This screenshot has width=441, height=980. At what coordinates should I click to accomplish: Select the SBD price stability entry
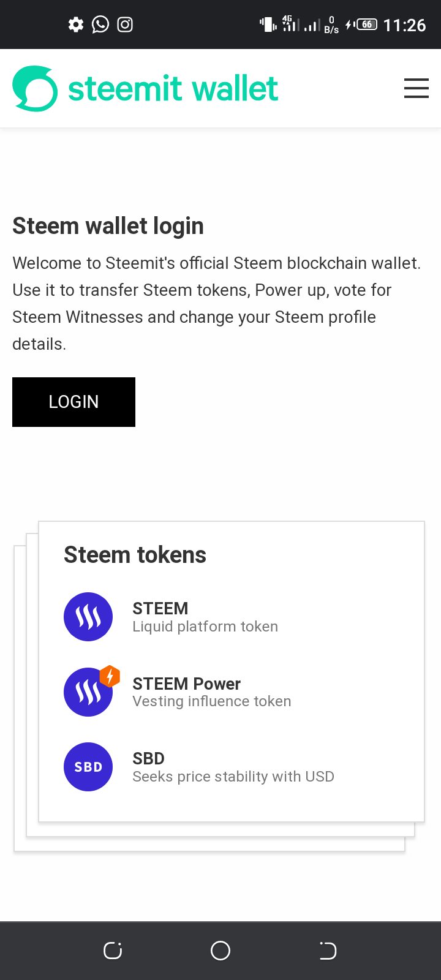tap(233, 767)
